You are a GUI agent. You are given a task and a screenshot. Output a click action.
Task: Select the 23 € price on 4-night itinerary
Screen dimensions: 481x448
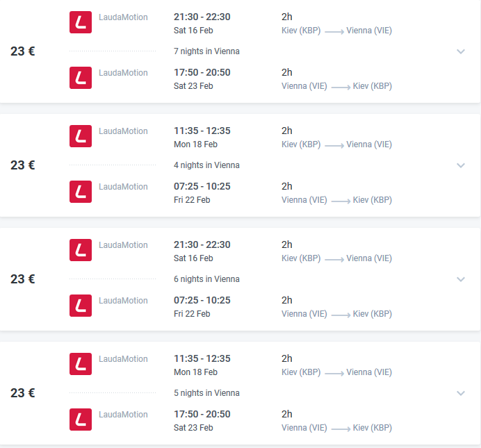[x=23, y=165]
